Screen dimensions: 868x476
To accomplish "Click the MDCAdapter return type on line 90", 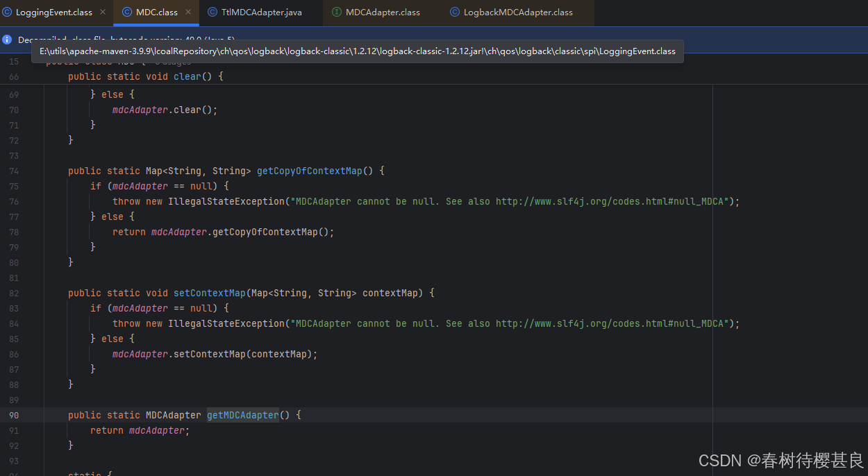I will click(x=174, y=415).
